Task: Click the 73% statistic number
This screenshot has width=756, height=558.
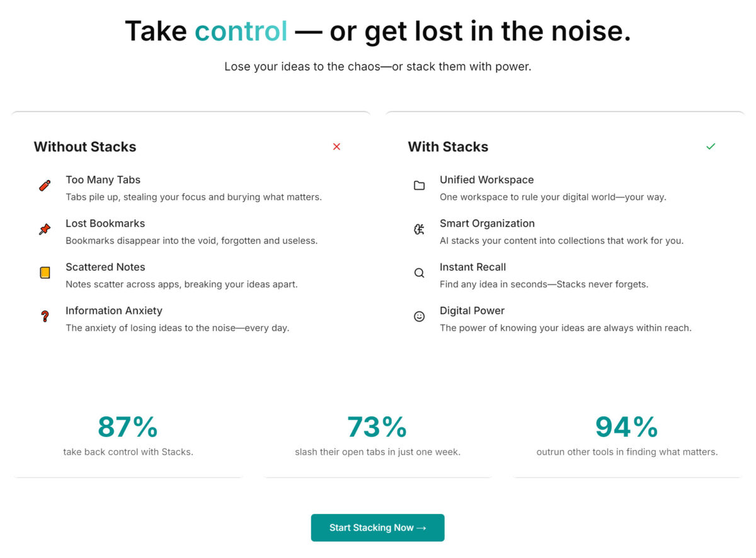Action: (x=377, y=427)
